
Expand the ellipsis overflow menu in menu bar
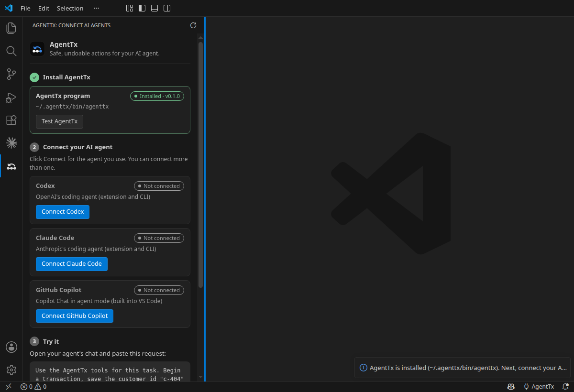[97, 8]
